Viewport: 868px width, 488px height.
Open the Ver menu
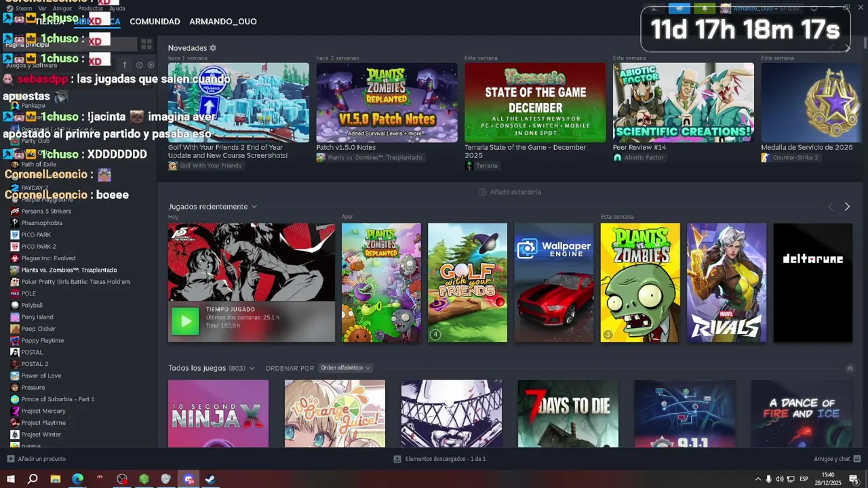coord(43,8)
